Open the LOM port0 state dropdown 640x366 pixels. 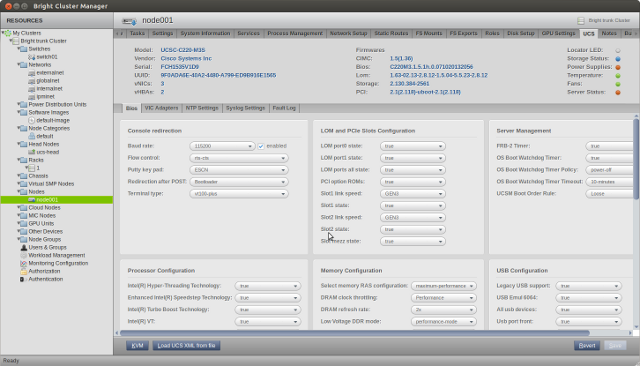click(x=413, y=146)
